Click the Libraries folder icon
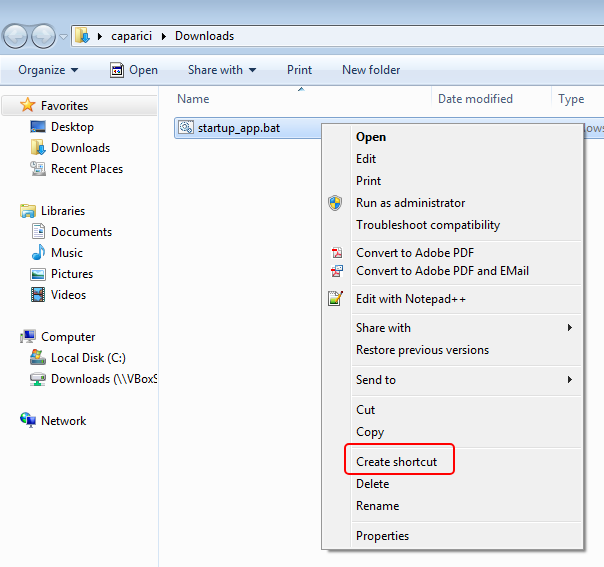 tap(28, 211)
